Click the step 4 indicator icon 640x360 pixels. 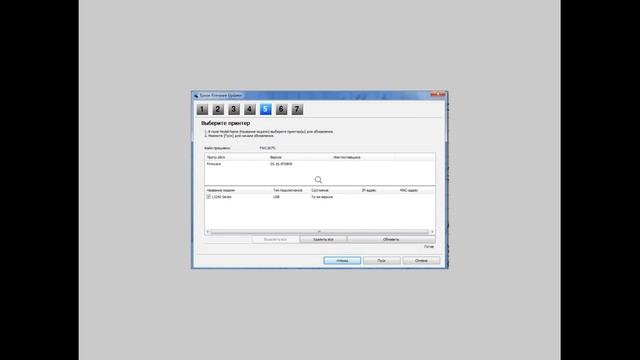tap(250, 109)
